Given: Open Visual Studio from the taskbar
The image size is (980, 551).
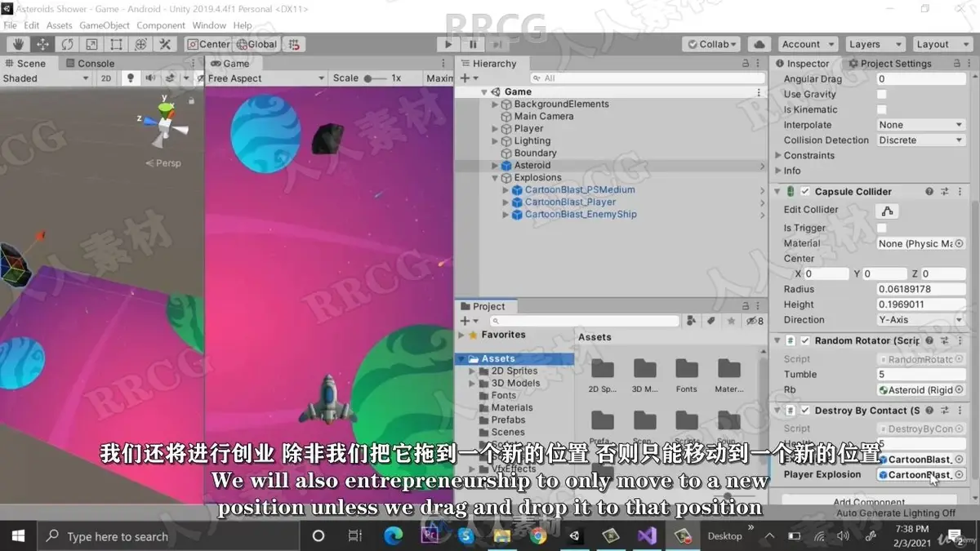Looking at the screenshot, I should pyautogui.click(x=648, y=536).
